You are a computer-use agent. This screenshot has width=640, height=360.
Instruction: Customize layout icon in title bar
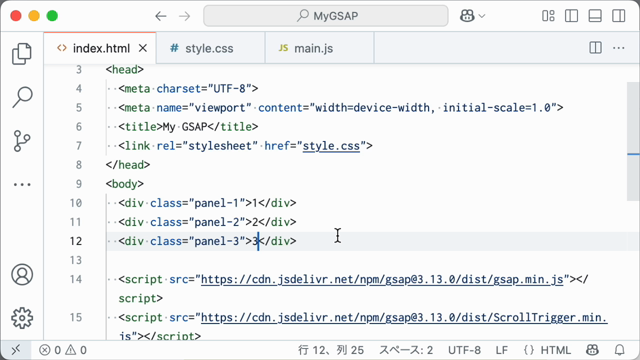(x=548, y=16)
